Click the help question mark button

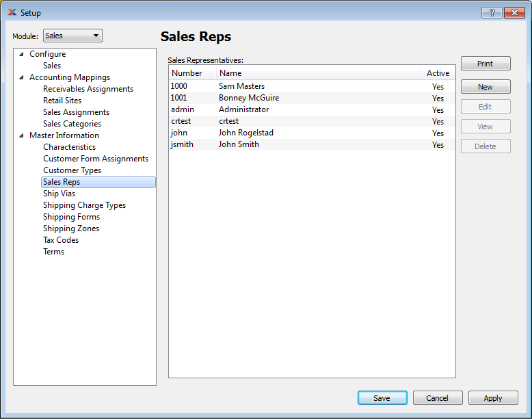coord(491,12)
